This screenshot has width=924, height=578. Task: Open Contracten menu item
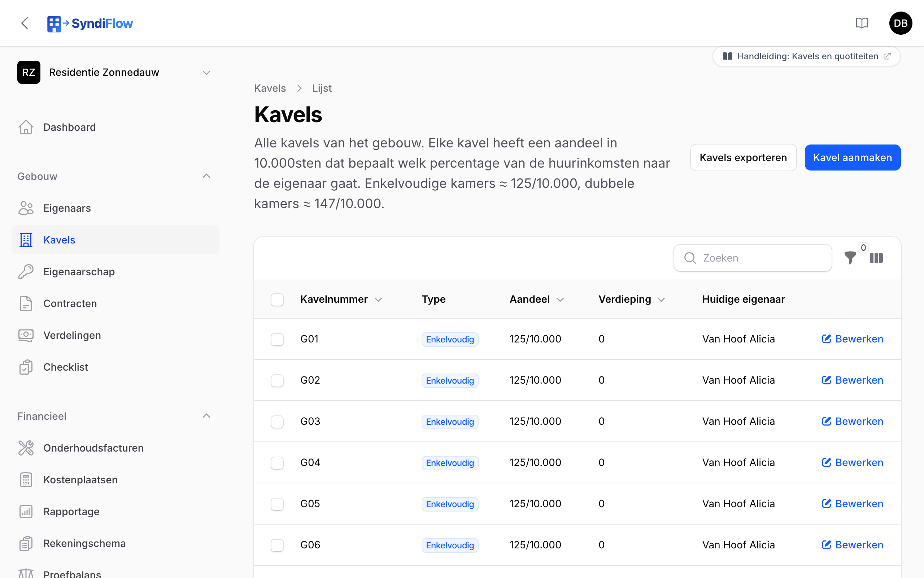(x=115, y=303)
